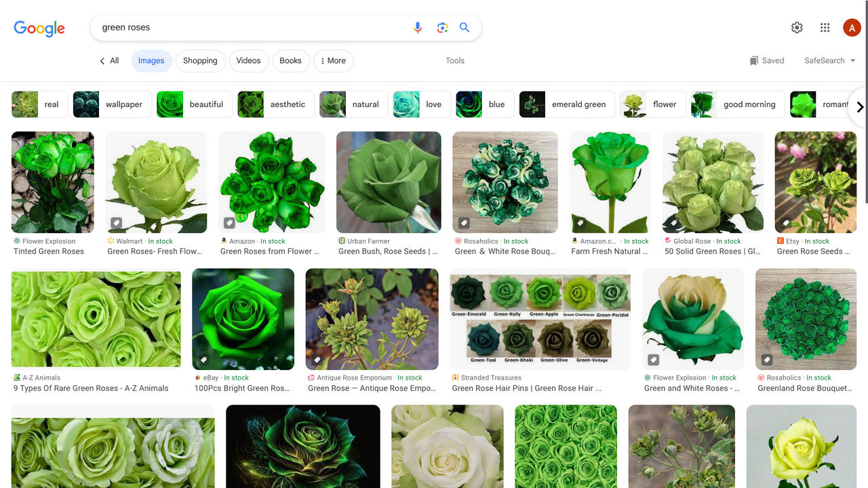Click product tag on Amazon green roses image
This screenshot has height=488, width=868.
(229, 222)
